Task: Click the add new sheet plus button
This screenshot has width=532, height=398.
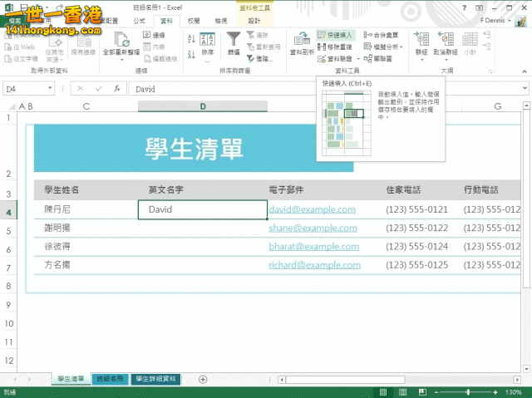Action: tap(203, 379)
